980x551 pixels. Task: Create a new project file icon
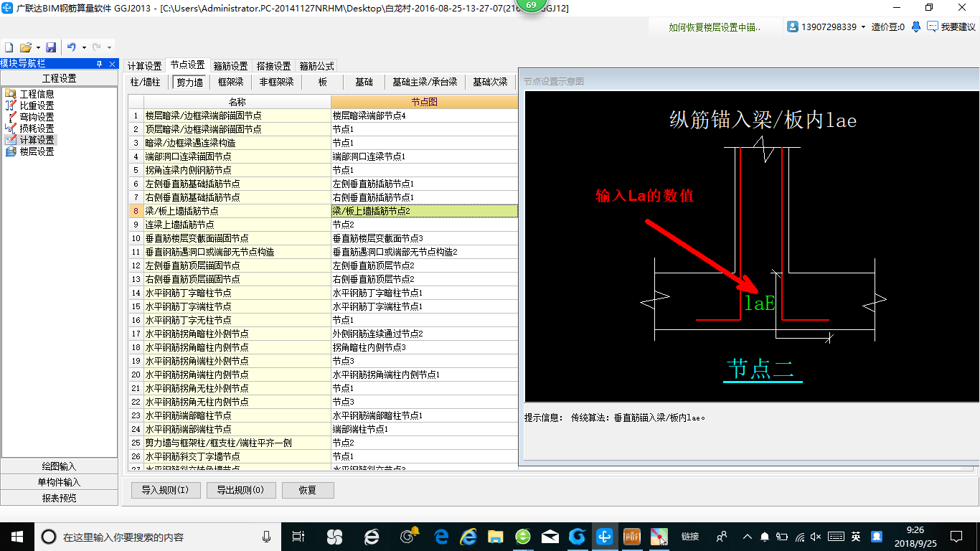tap(9, 47)
